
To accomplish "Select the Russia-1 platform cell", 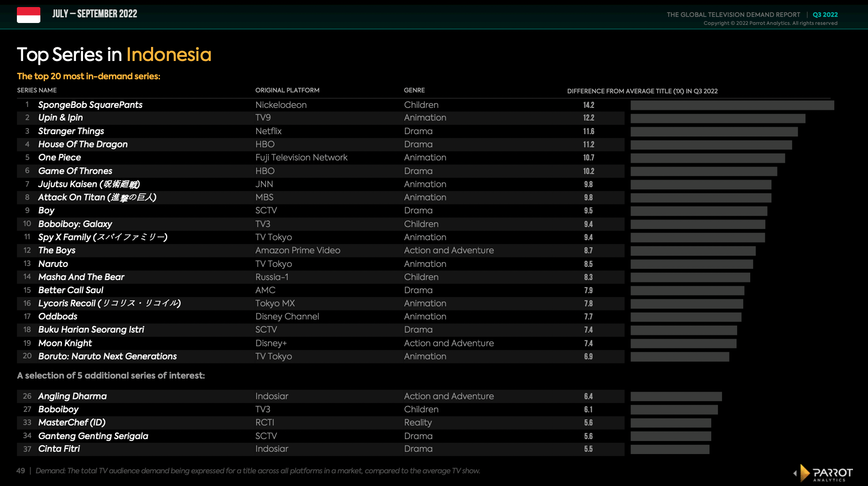I will click(272, 277).
